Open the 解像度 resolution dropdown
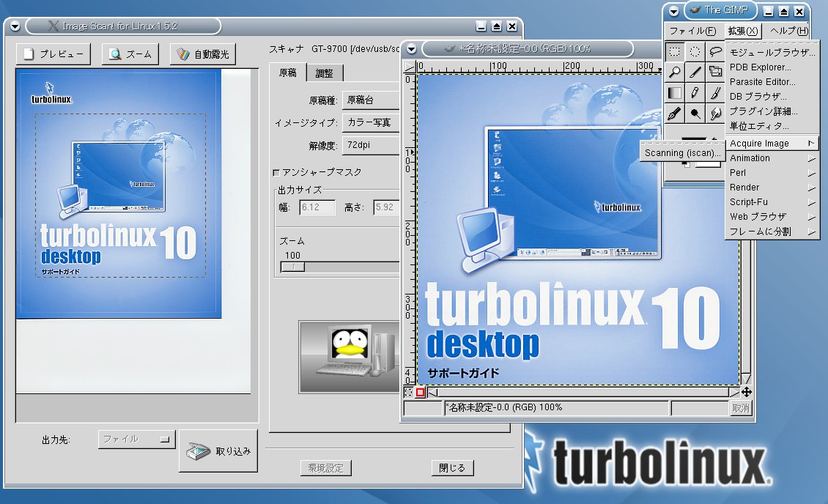This screenshot has width=828, height=504. pos(372,145)
